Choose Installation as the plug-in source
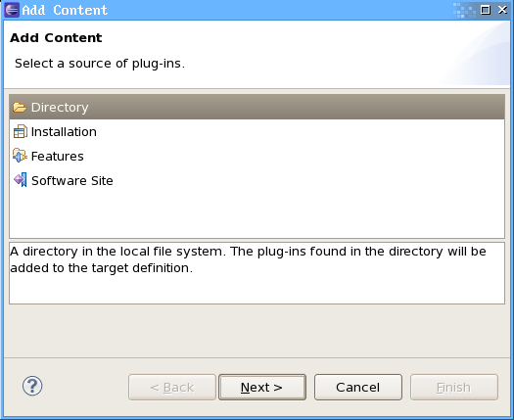 coord(257,132)
